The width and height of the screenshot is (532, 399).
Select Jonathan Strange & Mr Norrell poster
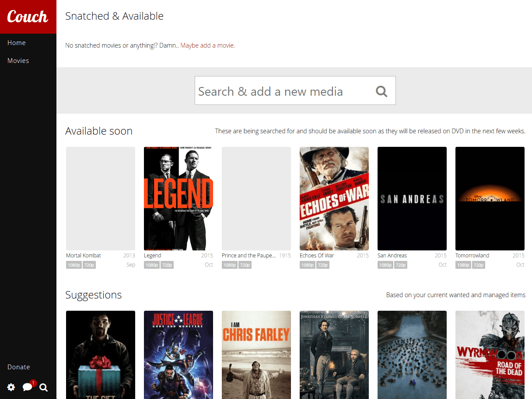pyautogui.click(x=334, y=355)
